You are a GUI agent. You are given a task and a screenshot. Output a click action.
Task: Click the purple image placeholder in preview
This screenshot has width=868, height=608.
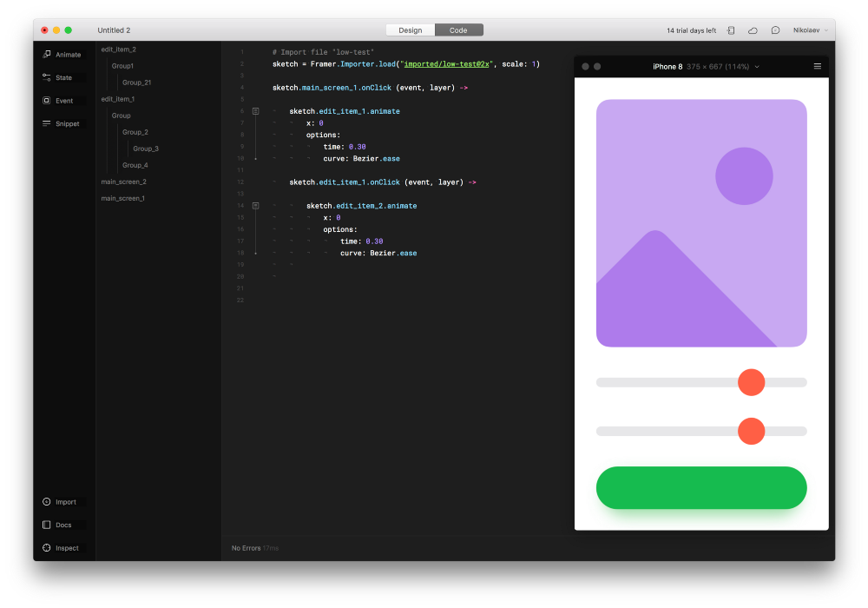(x=701, y=223)
